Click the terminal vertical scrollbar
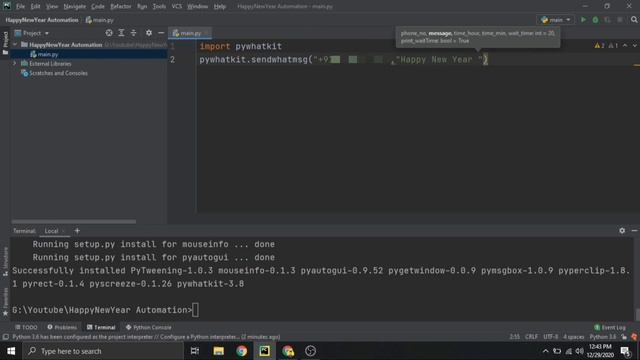 tap(637, 314)
